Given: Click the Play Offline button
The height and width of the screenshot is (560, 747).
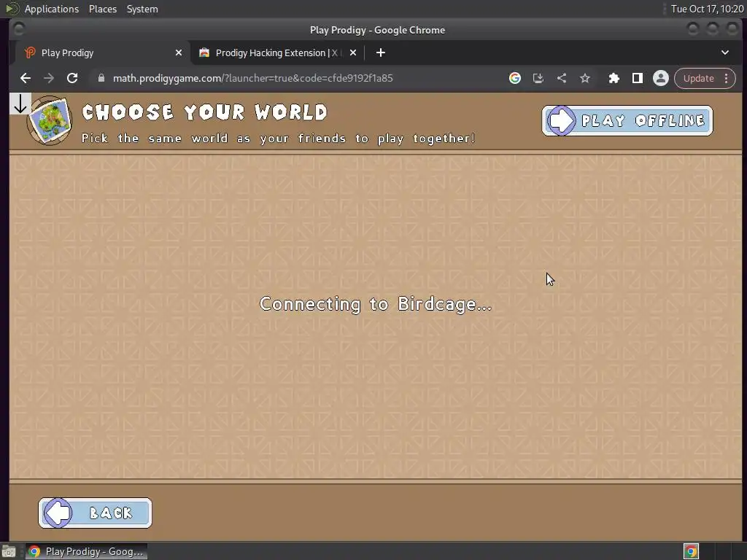Looking at the screenshot, I should coord(627,120).
